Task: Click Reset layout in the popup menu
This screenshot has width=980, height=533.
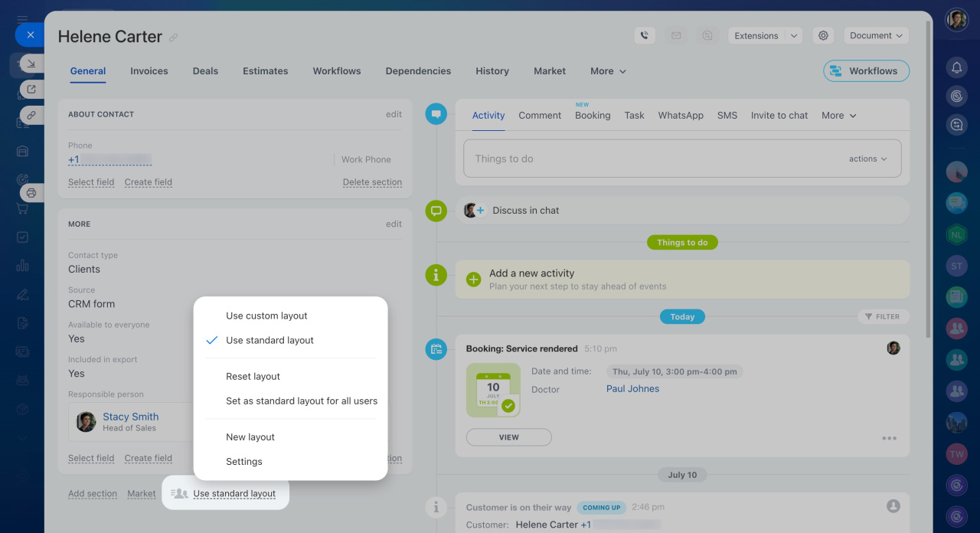Action: 253,376
